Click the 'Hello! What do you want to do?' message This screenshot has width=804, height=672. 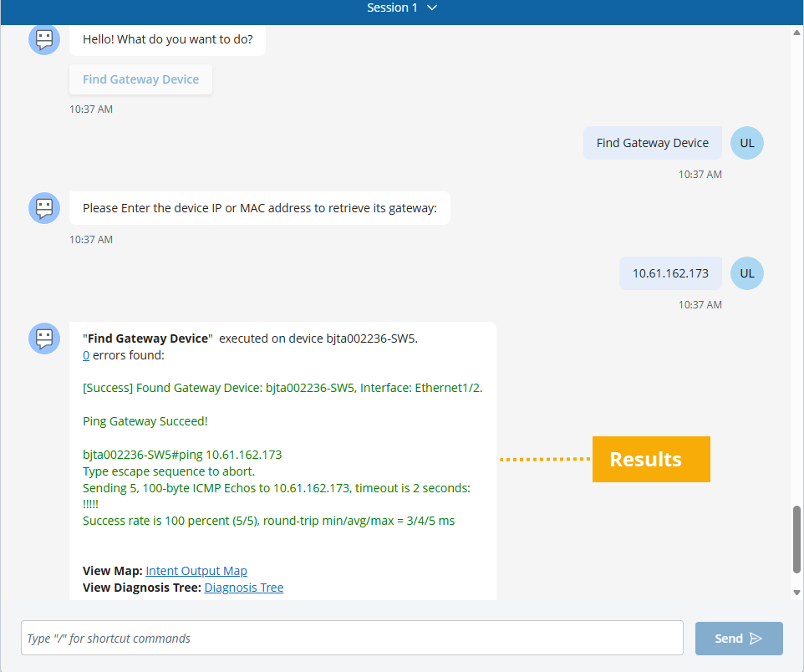[168, 39]
